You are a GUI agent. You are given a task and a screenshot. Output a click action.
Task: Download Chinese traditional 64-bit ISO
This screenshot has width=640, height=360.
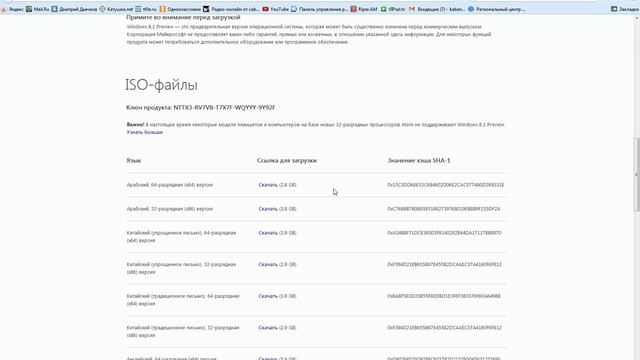268,296
